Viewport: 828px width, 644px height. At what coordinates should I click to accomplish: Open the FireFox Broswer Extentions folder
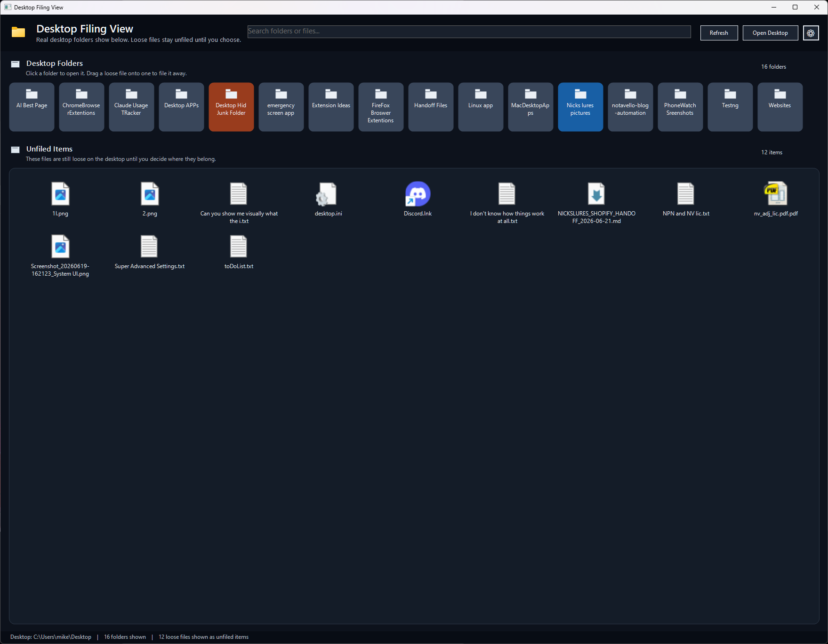(381, 107)
